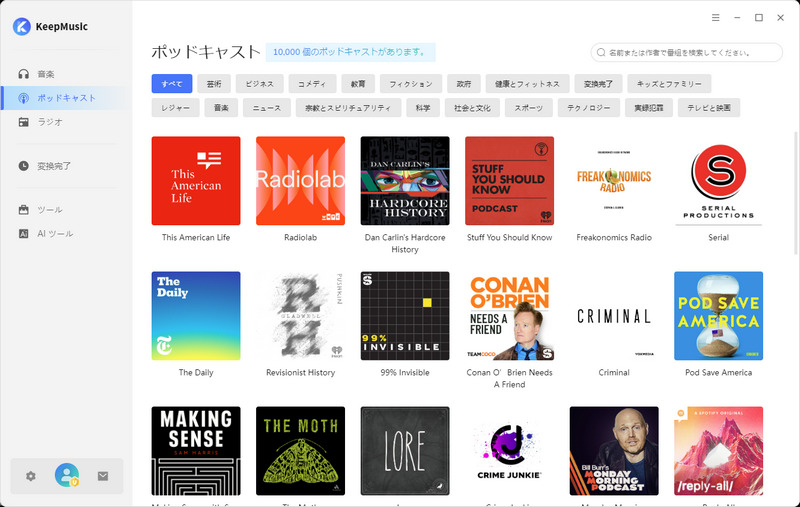Select the ポッドキャスト sidebar tab
800x507 pixels.
65,98
